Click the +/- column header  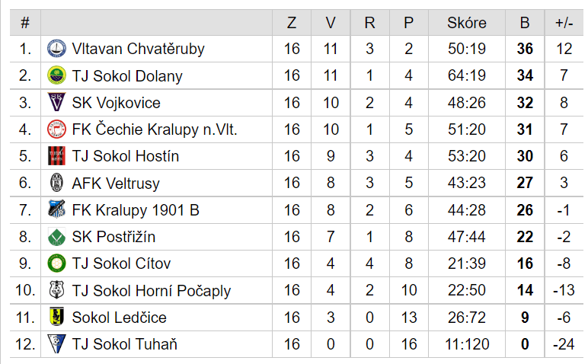[x=564, y=23]
